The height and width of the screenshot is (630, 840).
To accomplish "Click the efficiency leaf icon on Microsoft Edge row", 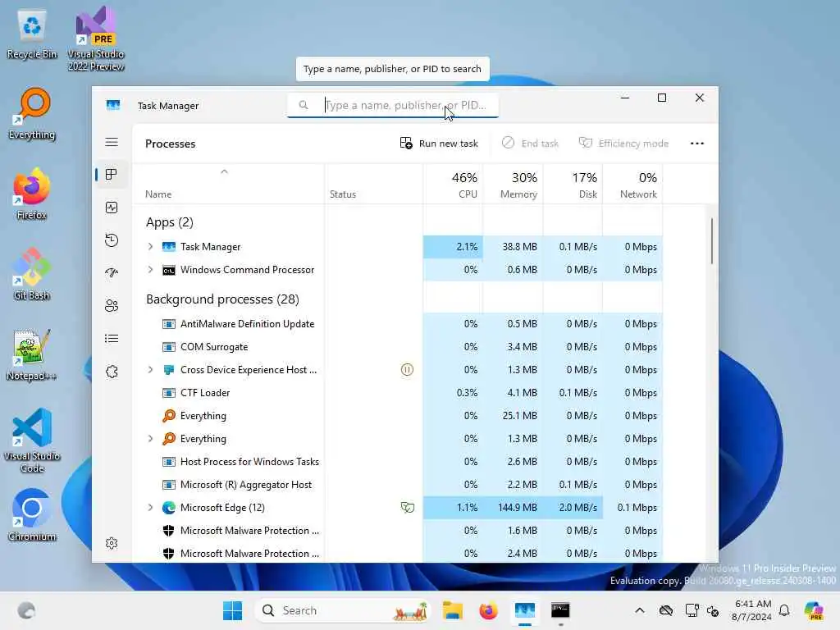I will click(407, 507).
